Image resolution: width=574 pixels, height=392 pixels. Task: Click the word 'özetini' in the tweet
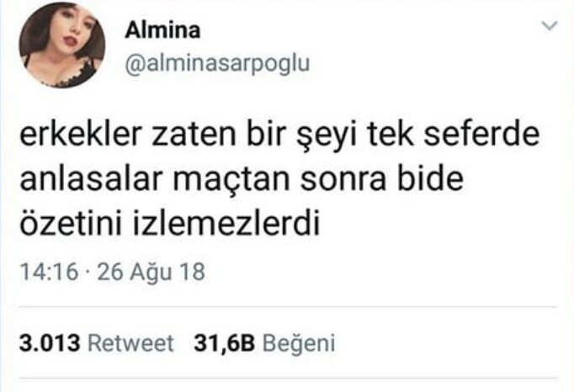click(71, 224)
